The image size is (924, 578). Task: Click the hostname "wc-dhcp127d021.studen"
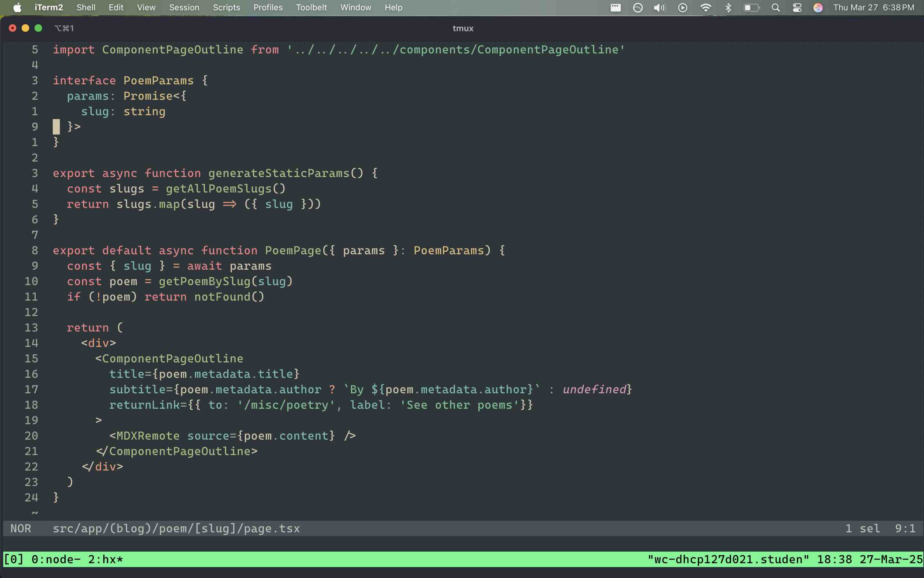(x=728, y=559)
